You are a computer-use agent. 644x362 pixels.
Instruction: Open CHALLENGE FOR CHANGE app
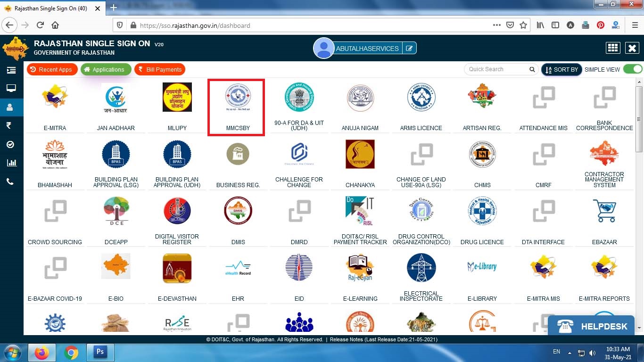(299, 154)
